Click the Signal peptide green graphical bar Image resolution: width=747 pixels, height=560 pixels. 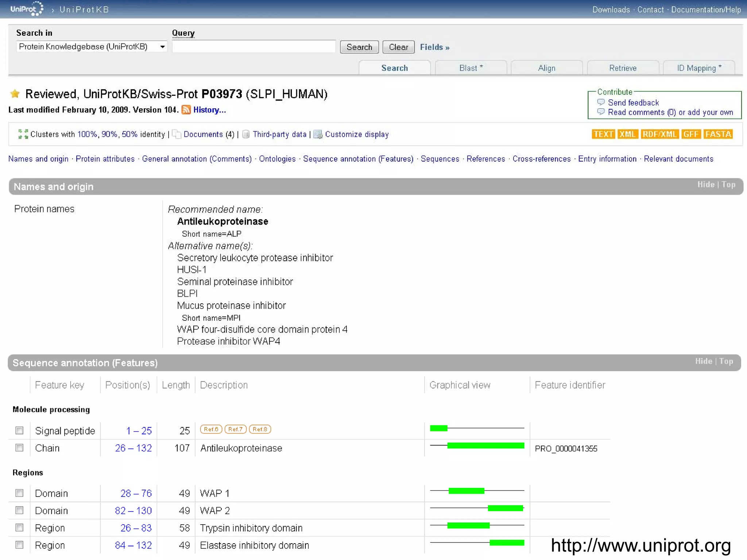439,428
